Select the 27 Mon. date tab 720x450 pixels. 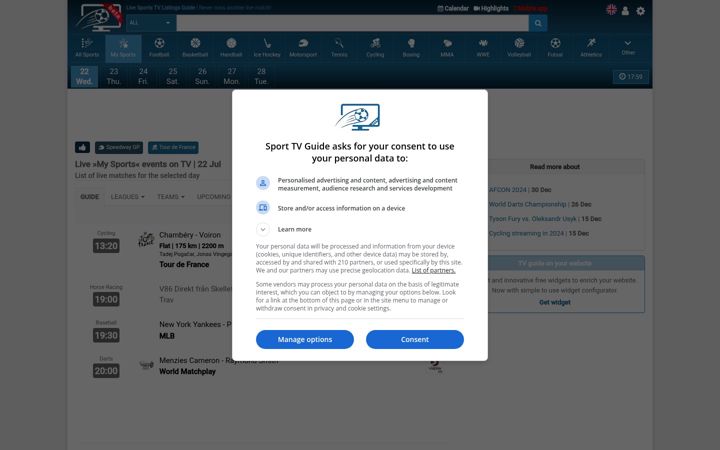click(232, 76)
